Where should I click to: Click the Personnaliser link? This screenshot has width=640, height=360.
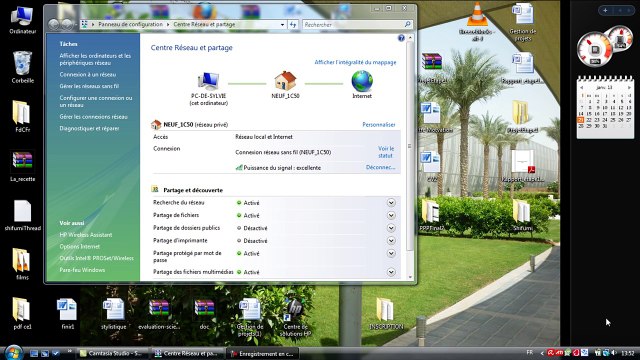click(x=379, y=124)
